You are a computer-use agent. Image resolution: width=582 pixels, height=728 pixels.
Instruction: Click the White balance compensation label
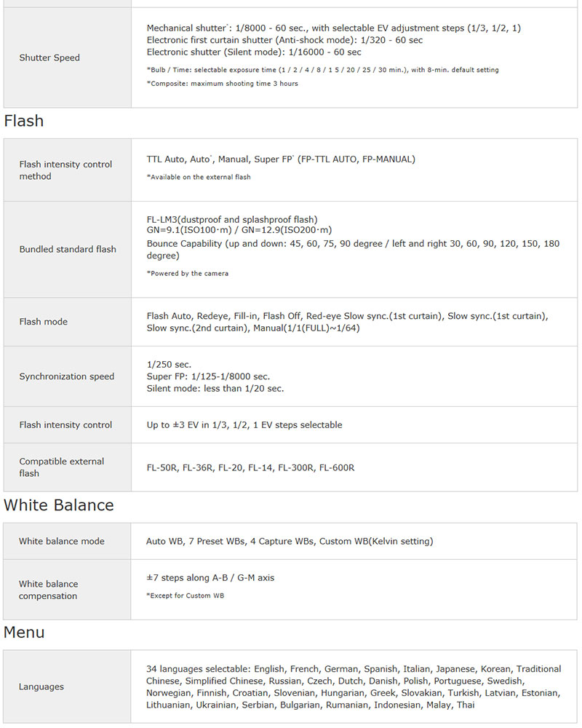pos(49,590)
